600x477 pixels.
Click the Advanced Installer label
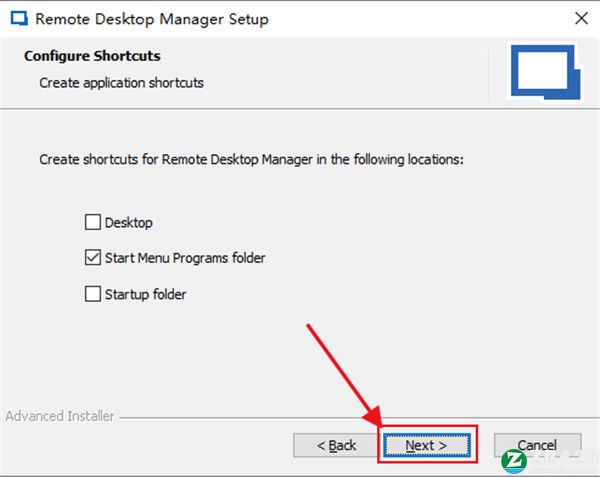[60, 416]
